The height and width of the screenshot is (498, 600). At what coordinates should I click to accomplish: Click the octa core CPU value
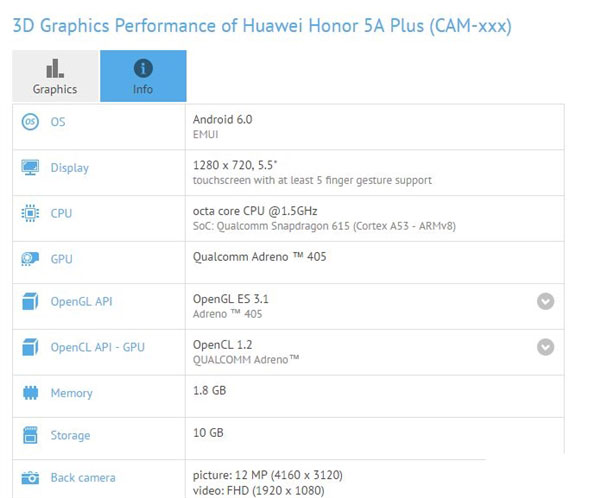[x=254, y=209]
